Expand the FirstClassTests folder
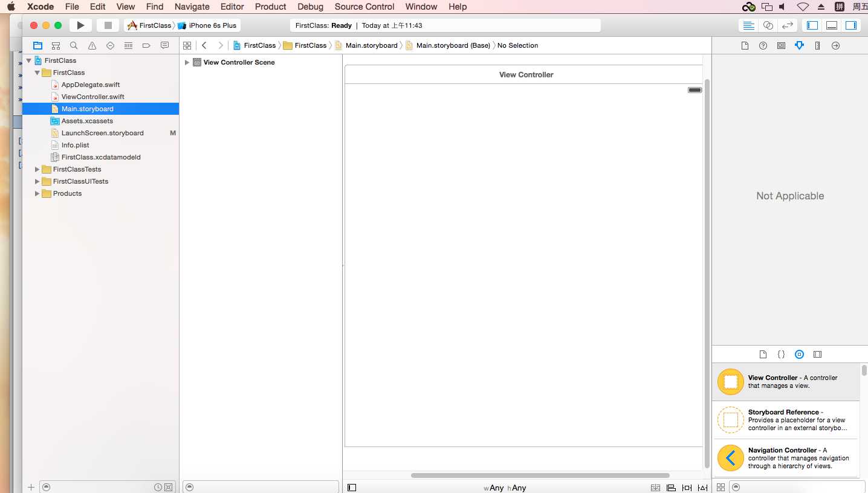This screenshot has width=868, height=493. pyautogui.click(x=37, y=169)
